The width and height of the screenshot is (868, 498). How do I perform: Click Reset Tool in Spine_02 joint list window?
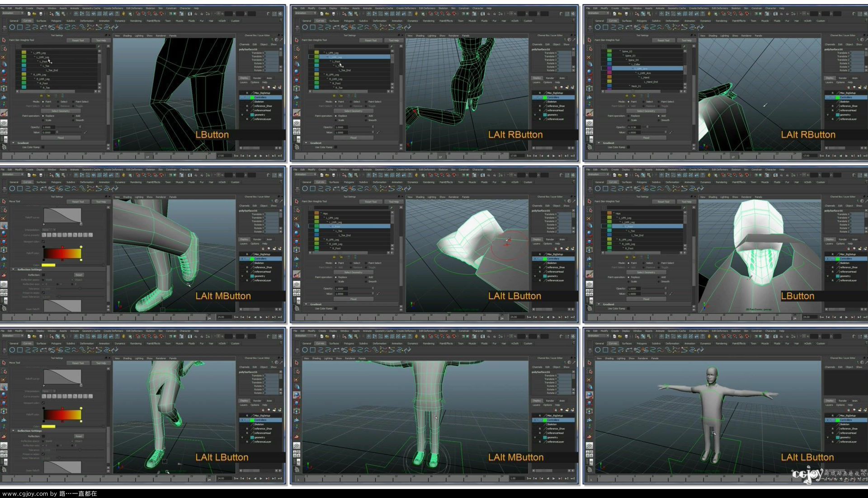click(664, 40)
